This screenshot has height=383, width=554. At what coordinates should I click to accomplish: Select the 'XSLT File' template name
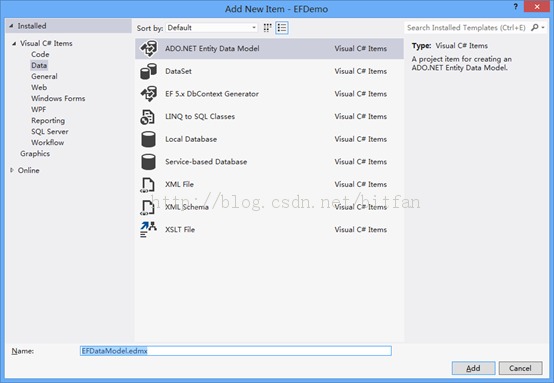[180, 230]
